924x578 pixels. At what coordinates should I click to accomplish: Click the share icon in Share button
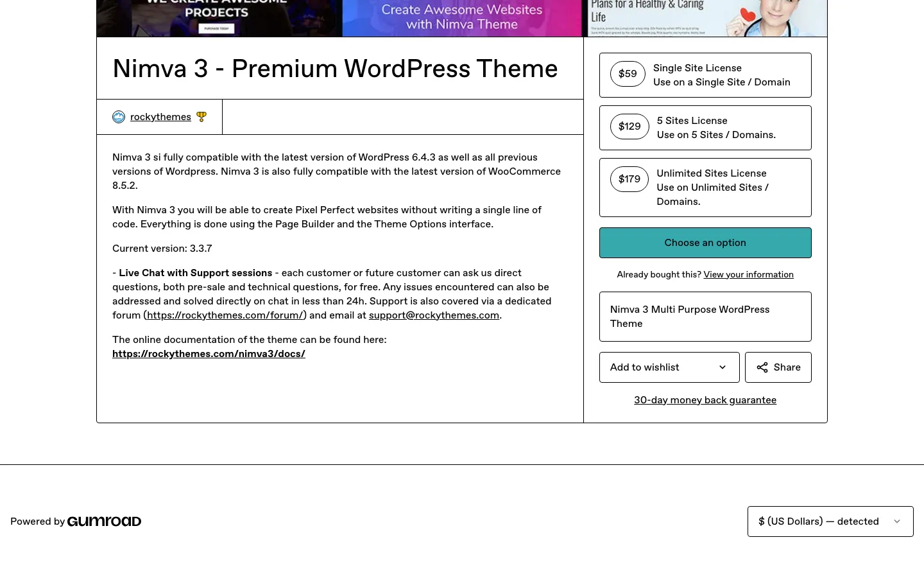[x=762, y=367]
